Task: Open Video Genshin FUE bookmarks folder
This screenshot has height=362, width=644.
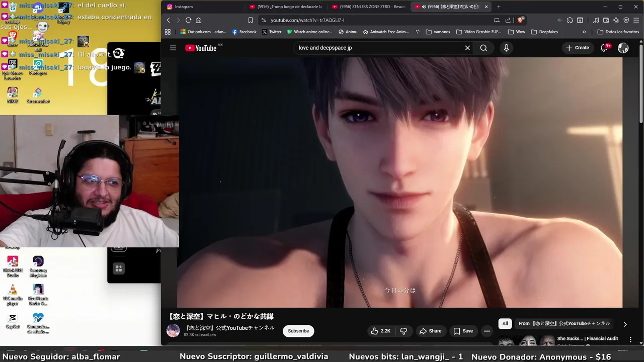Action: 478,32
